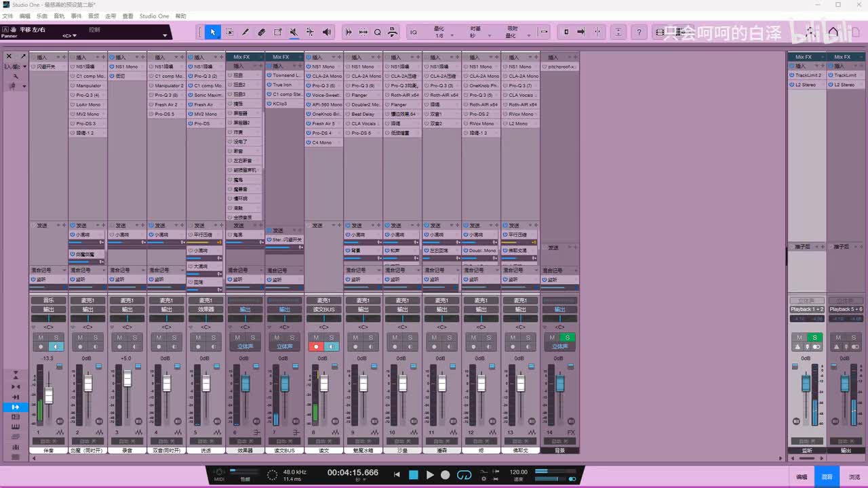Start recording with the transport record button

pyautogui.click(x=446, y=475)
